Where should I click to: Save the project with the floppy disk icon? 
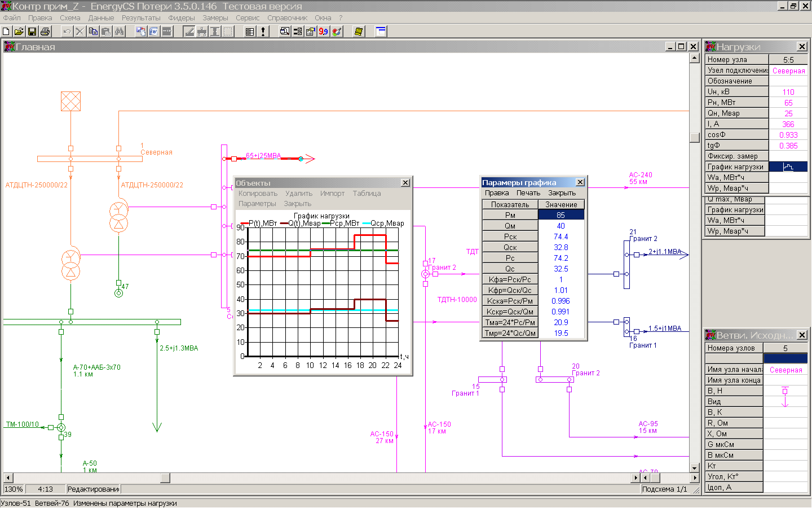tap(32, 32)
